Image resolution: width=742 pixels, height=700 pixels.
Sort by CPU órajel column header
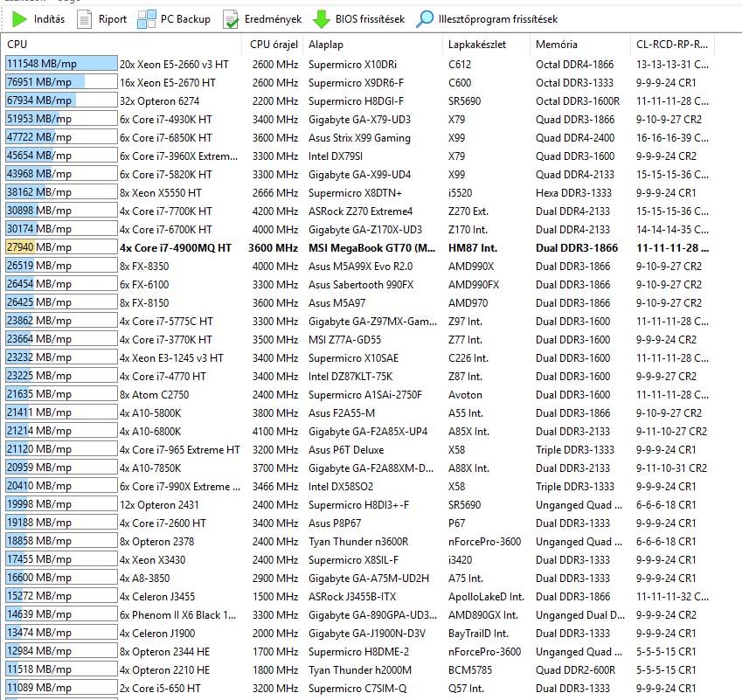coord(274,45)
